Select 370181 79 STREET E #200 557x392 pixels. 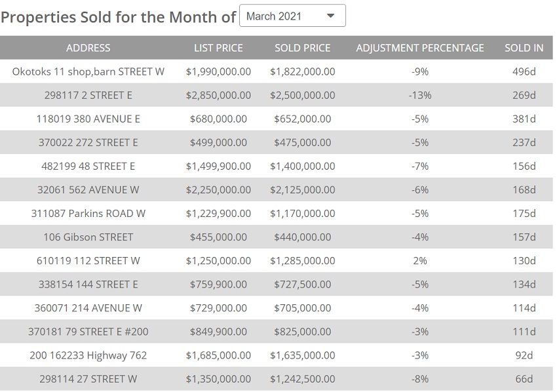pos(88,331)
